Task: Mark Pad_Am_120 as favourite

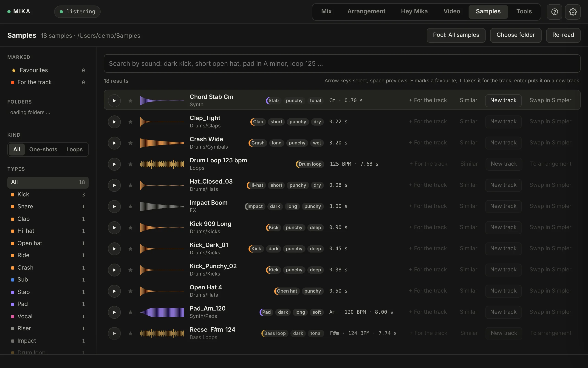Action: click(x=130, y=312)
